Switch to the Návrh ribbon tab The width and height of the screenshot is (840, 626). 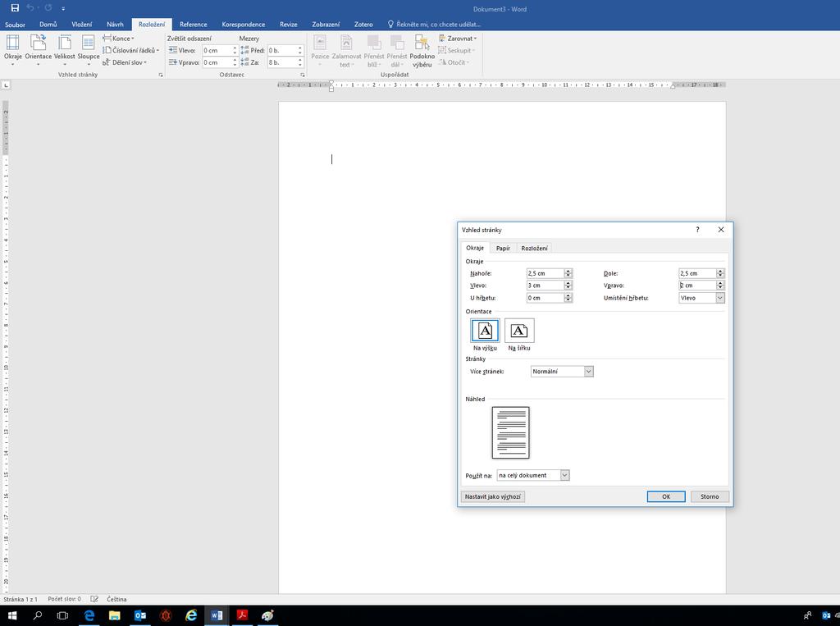pyautogui.click(x=115, y=25)
